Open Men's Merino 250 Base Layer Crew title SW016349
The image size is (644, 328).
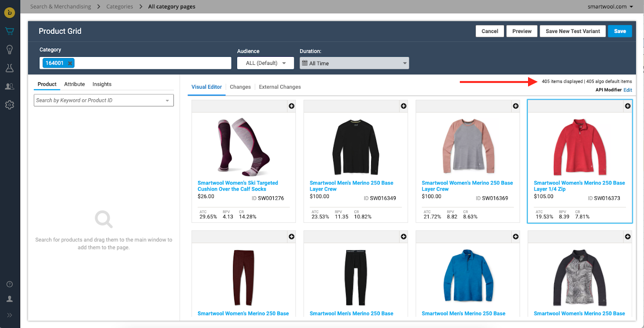(351, 186)
